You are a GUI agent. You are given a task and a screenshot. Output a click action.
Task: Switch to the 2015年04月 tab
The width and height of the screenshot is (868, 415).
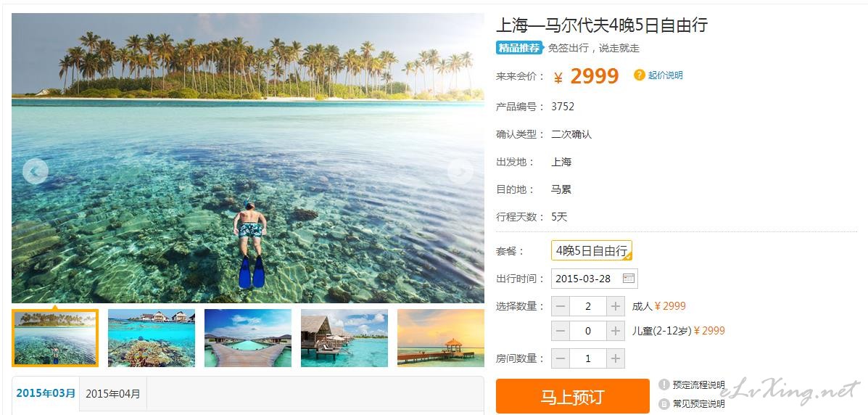tap(113, 394)
